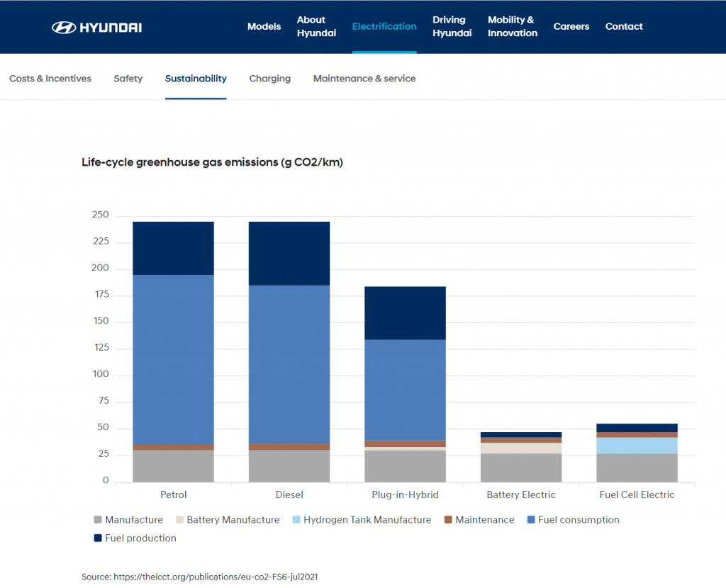
Task: Switch to Costs & Incentives tab
Action: tap(50, 79)
